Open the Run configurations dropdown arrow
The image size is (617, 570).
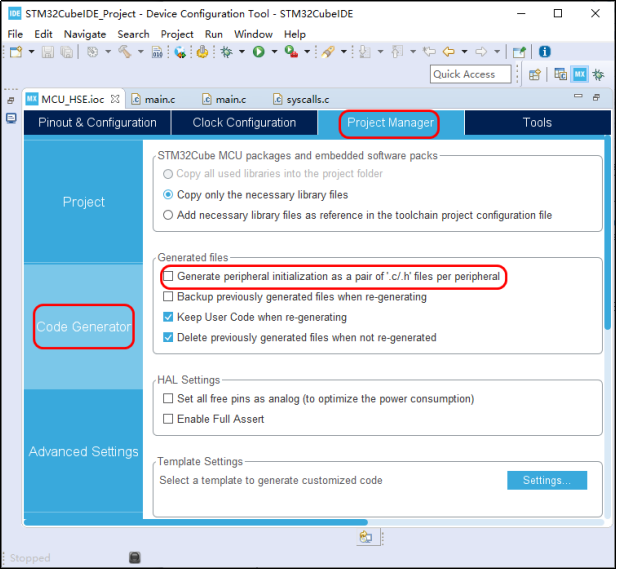tap(274, 52)
